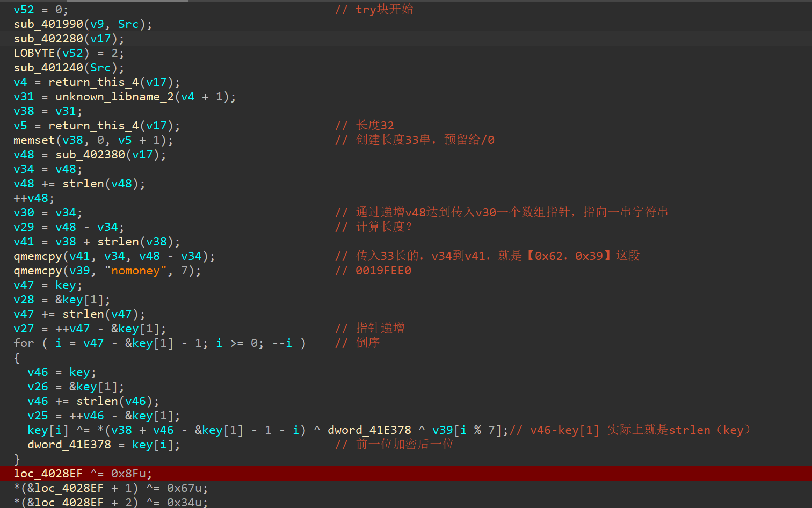Viewport: 812px width, 508px height.
Task: Click the 前一位加密后一位 comment
Action: [x=405, y=445]
